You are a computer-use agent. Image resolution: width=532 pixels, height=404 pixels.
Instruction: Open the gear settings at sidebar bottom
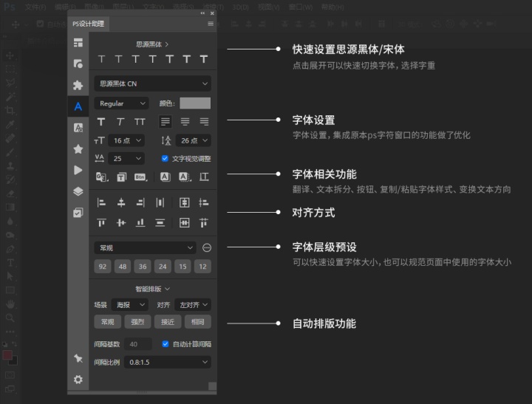click(78, 379)
